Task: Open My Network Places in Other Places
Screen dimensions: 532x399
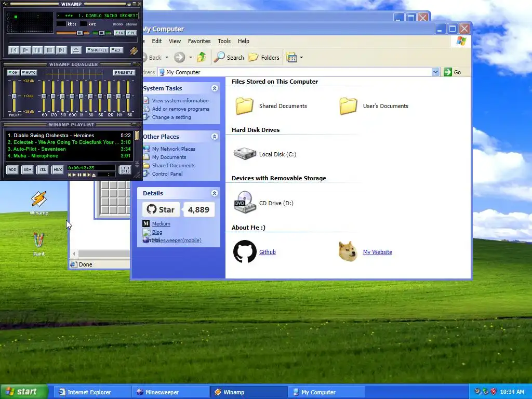Action: pyautogui.click(x=174, y=149)
